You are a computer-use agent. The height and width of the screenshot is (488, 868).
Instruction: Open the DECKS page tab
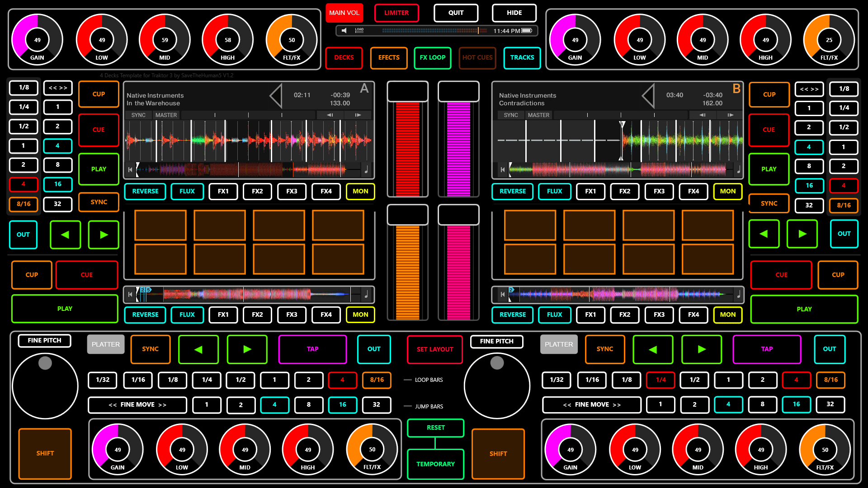coord(344,58)
